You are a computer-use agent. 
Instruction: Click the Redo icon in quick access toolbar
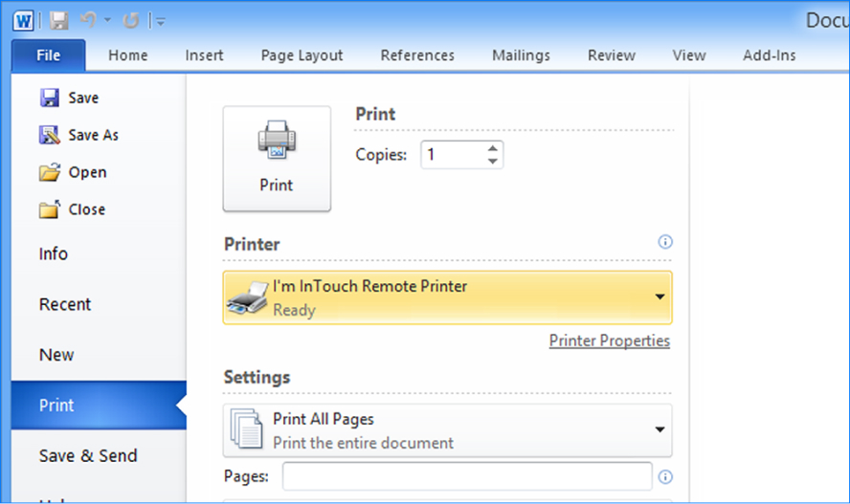click(131, 19)
